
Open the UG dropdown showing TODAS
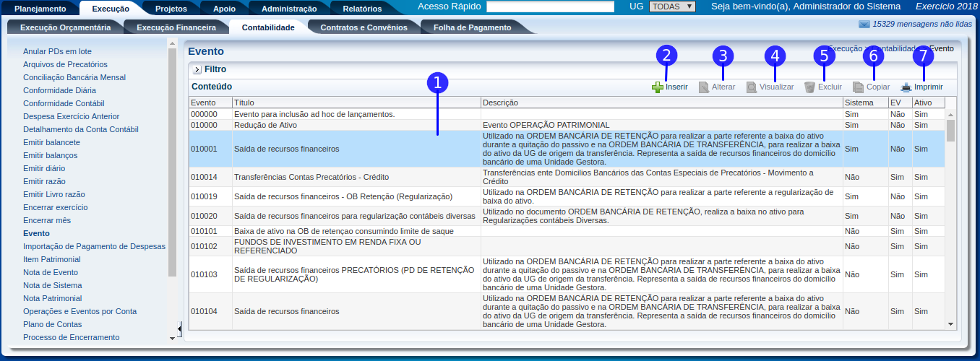click(672, 6)
